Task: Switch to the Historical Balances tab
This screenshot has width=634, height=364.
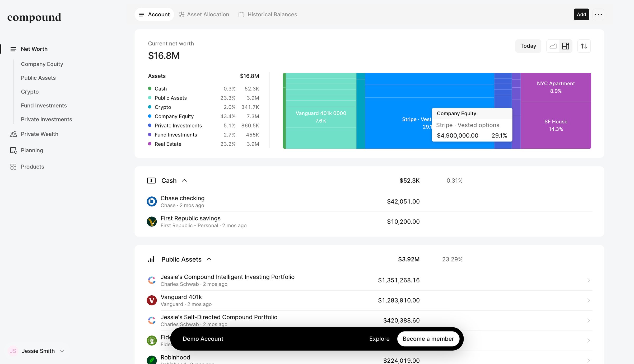Action: coord(268,15)
